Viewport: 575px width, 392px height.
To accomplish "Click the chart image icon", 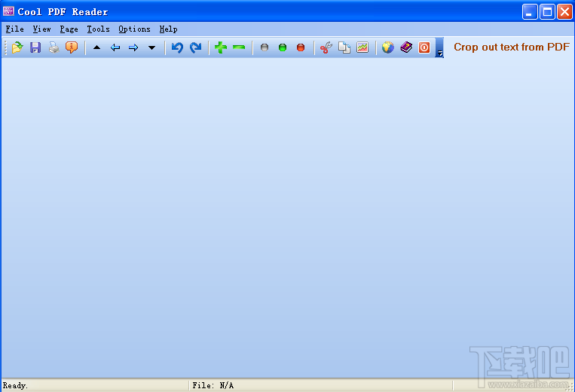I will point(362,47).
